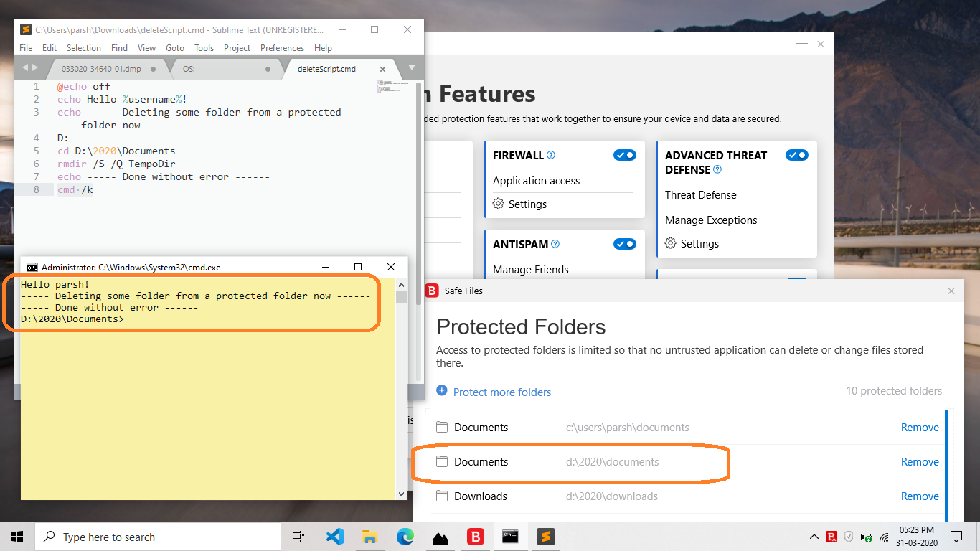Click the cmd.exe window title bar icon
This screenshot has height=551, width=980.
(x=32, y=267)
